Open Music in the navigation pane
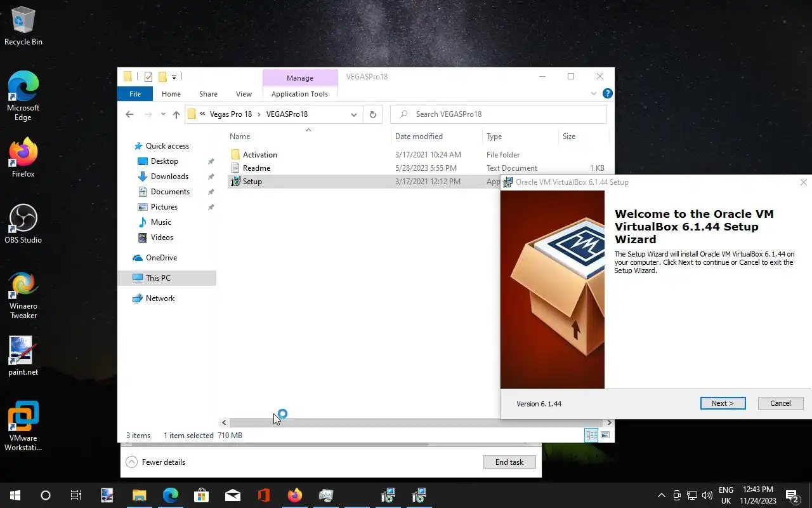812x508 pixels. click(x=160, y=222)
